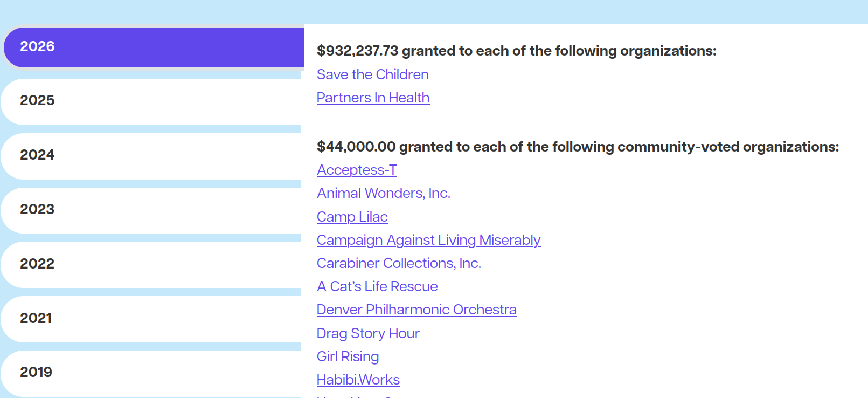
Task: Open A Cat's Life Rescue link
Action: click(377, 286)
